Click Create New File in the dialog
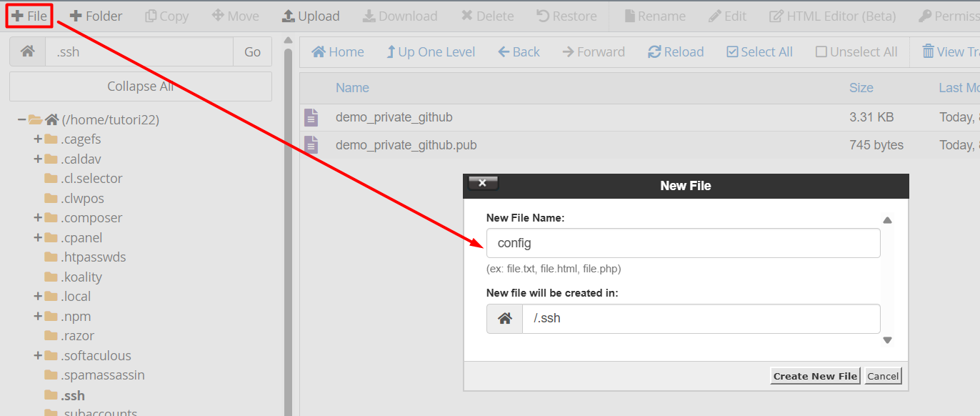Image resolution: width=980 pixels, height=416 pixels. (x=815, y=375)
